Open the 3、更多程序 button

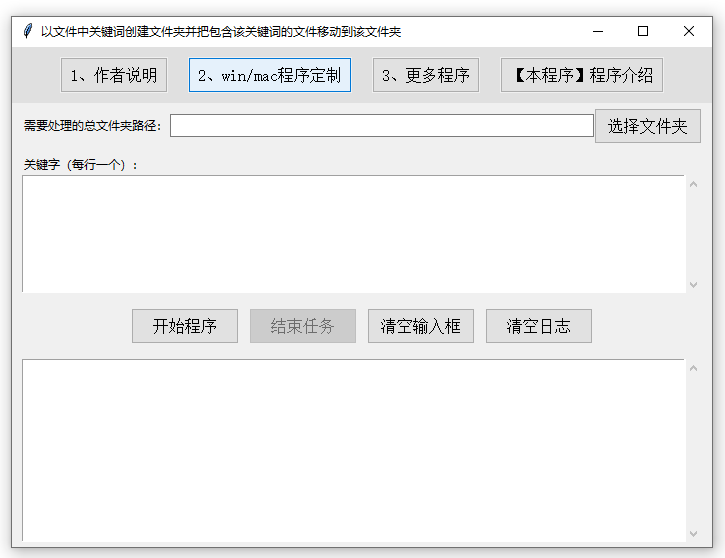[426, 75]
